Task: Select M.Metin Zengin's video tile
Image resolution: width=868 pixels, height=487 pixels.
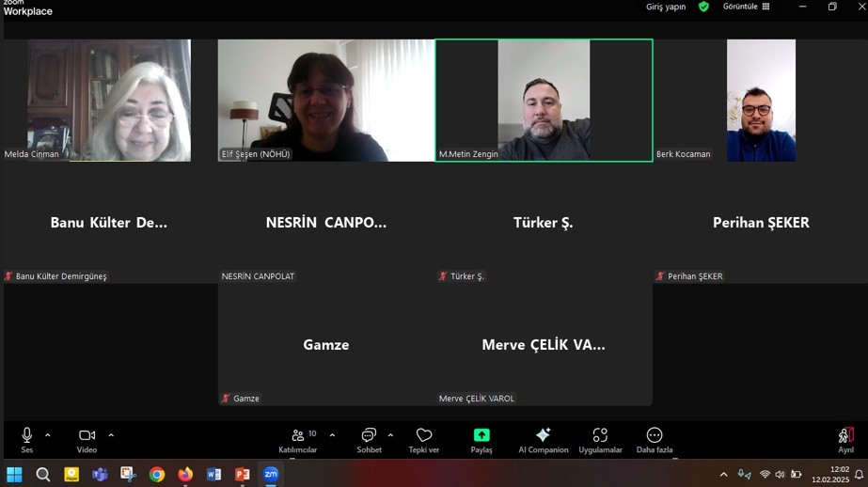Action: coord(544,100)
